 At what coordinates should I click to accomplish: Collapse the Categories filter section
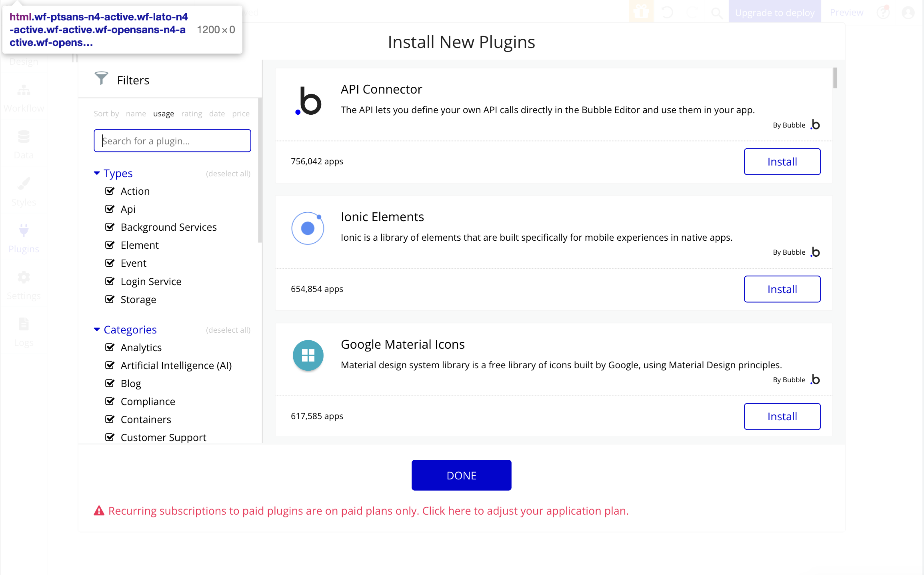(x=96, y=329)
